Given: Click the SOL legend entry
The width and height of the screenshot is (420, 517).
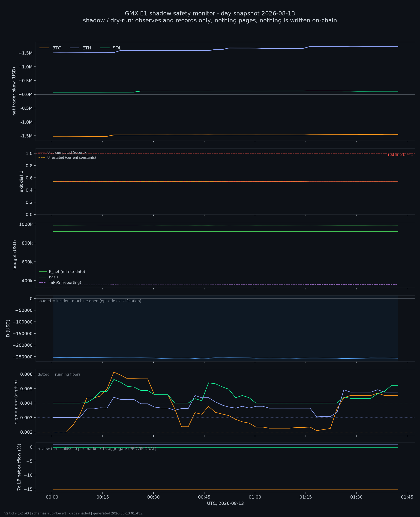Looking at the screenshot, I should 111,48.
